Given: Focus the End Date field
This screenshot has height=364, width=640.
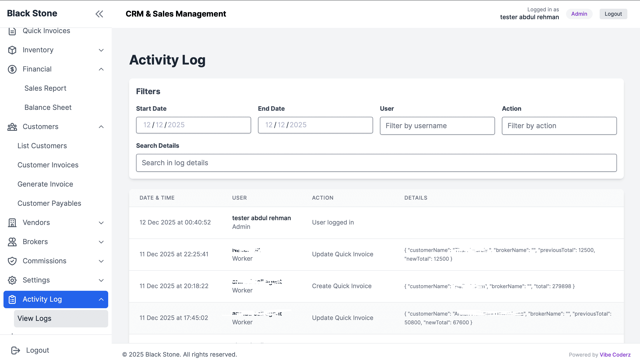Looking at the screenshot, I should pyautogui.click(x=315, y=125).
